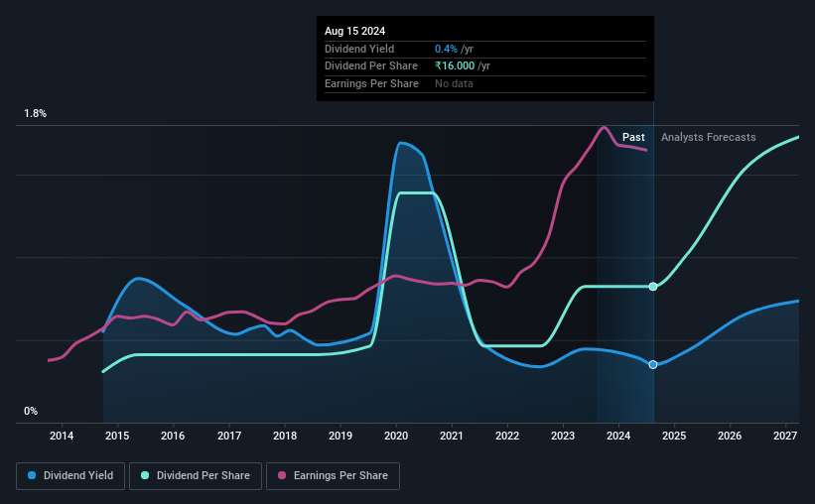Viewport: 815px width, 504px height.
Task: Click the 0% y-axis label
Action: pos(31,411)
